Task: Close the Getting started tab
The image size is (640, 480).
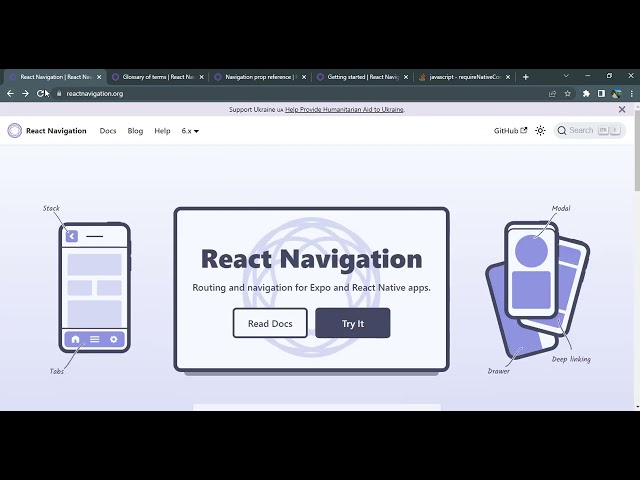Action: (406, 77)
